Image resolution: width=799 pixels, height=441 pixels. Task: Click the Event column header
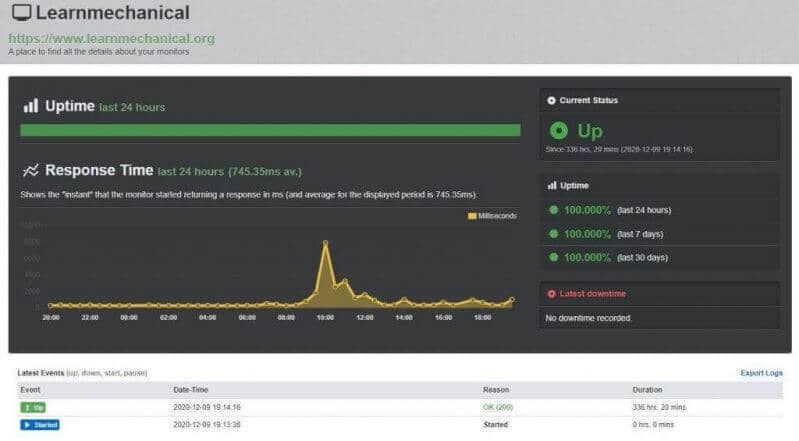(30, 390)
